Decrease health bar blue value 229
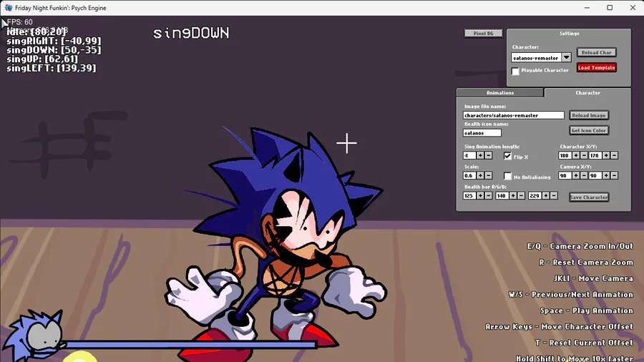 pyautogui.click(x=554, y=196)
